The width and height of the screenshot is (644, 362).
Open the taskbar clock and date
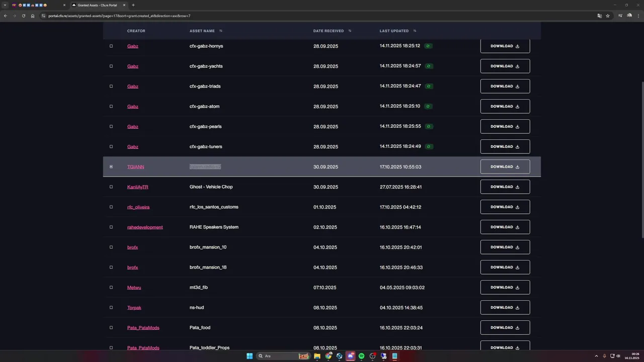(631, 356)
